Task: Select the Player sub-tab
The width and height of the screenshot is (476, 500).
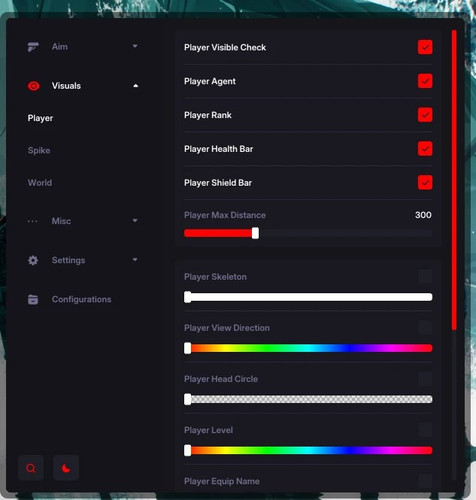Action: 40,118
